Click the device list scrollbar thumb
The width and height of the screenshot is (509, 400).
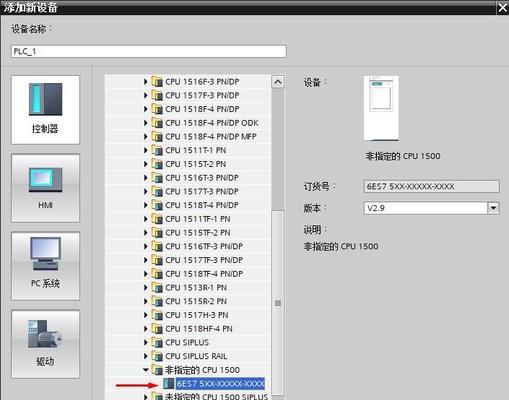pos(278,303)
